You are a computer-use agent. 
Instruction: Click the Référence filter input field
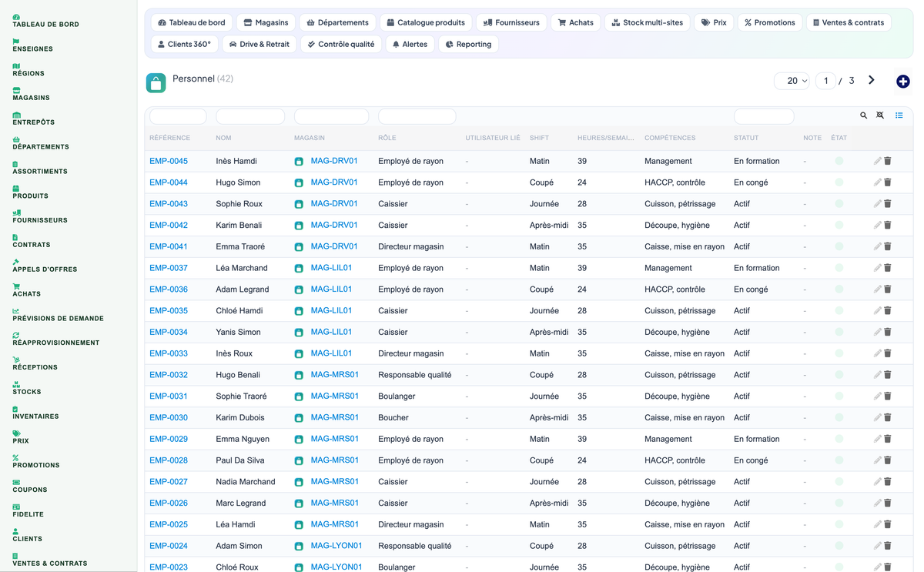[x=178, y=116]
